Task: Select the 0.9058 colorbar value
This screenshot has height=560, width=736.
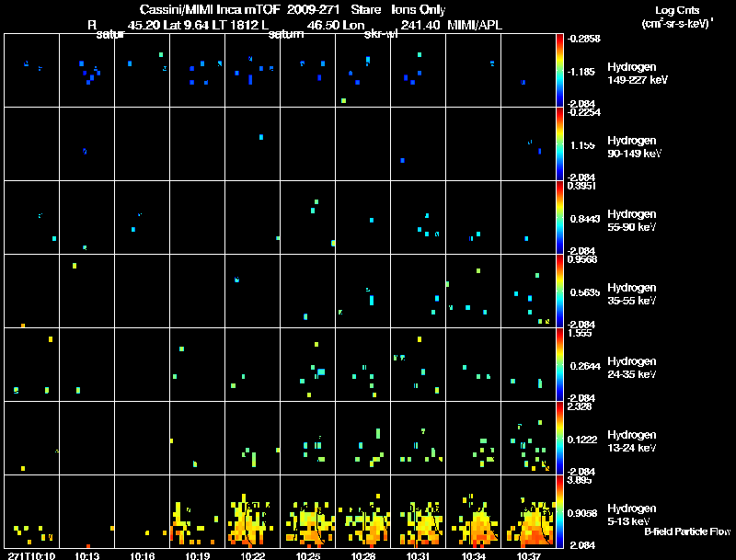Action: coord(582,514)
